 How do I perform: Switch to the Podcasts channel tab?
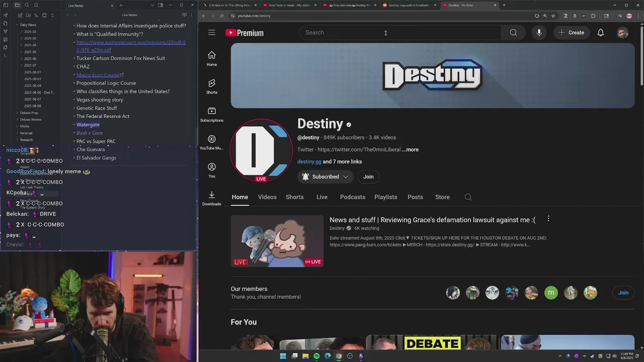coord(353,197)
